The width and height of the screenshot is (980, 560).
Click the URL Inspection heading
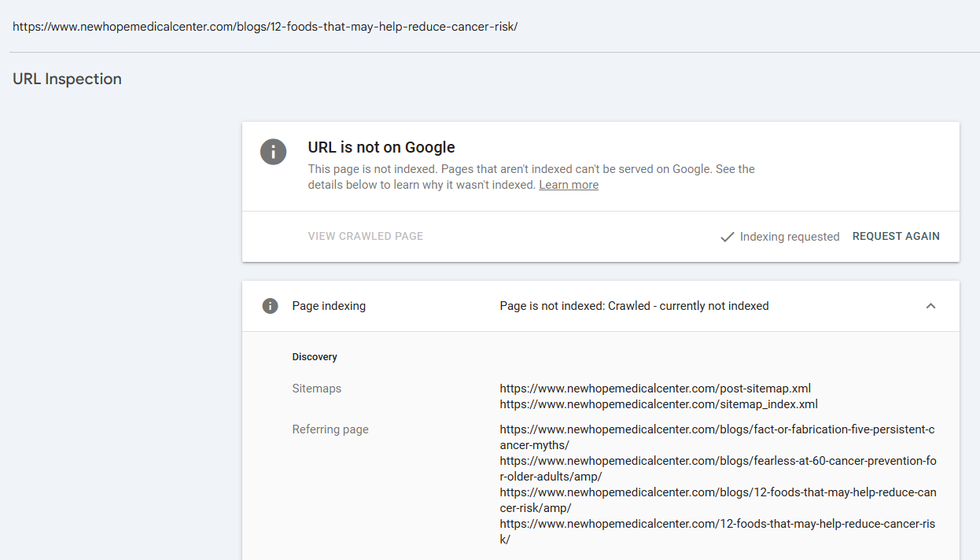point(67,79)
